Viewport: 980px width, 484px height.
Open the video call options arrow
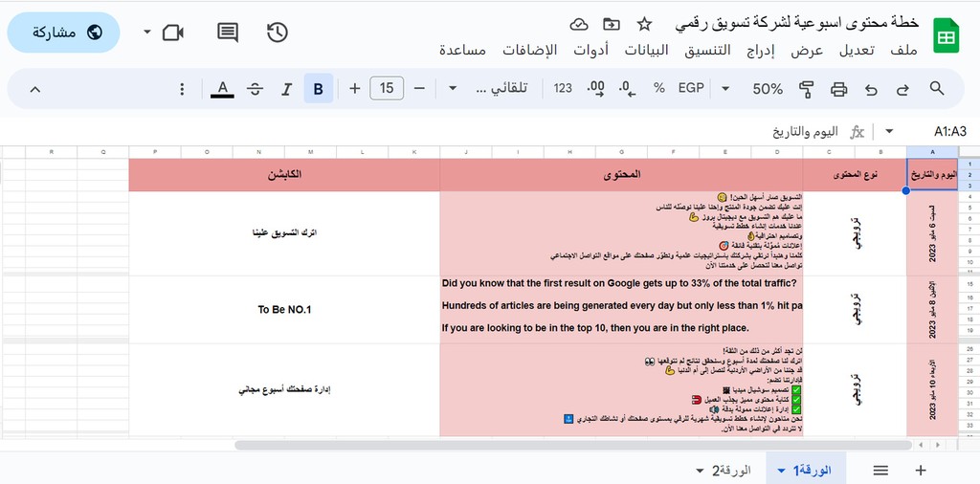click(x=146, y=32)
